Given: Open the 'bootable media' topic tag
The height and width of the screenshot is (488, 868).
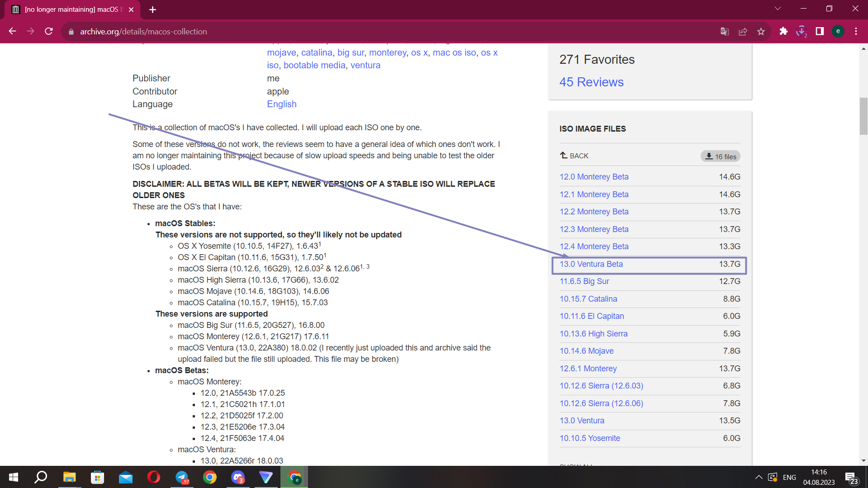Looking at the screenshot, I should 314,65.
